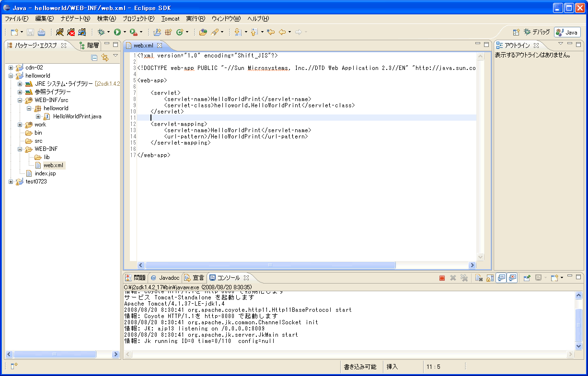This screenshot has width=588, height=376.
Task: Switch to the Javadoc tab
Action: (x=165, y=278)
